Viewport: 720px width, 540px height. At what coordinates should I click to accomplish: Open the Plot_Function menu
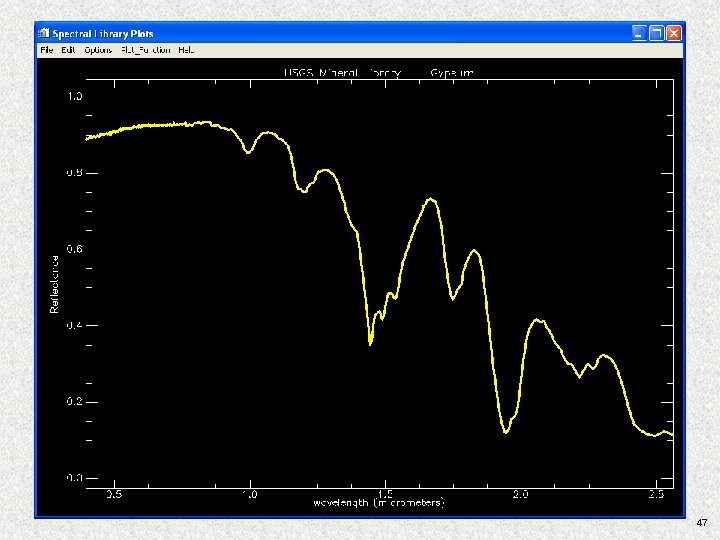[146, 50]
